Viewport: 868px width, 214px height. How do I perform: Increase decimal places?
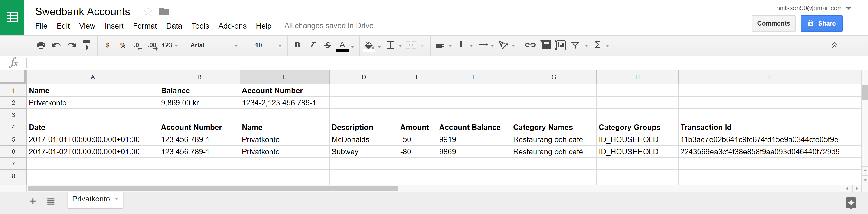(153, 45)
